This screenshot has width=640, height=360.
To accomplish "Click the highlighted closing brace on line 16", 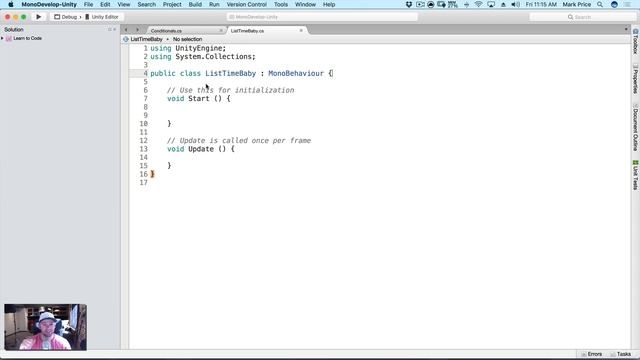I will coord(152,174).
